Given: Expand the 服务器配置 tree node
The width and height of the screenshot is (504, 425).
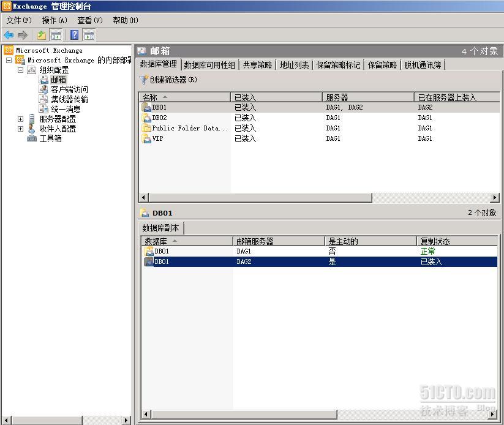Looking at the screenshot, I should (21, 119).
